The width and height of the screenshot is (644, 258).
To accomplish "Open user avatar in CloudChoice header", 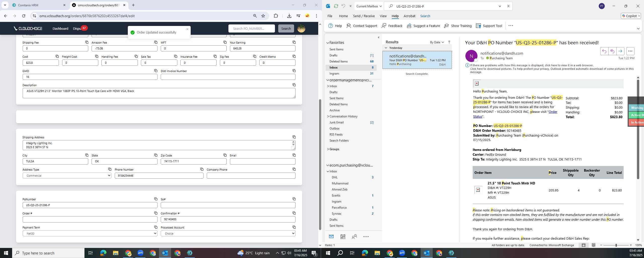I will pyautogui.click(x=301, y=28).
